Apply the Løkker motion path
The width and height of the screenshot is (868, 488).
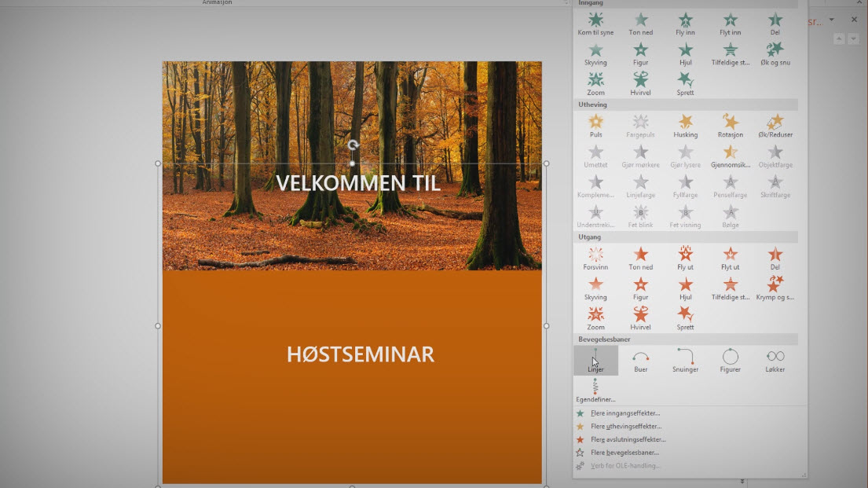pyautogui.click(x=775, y=361)
